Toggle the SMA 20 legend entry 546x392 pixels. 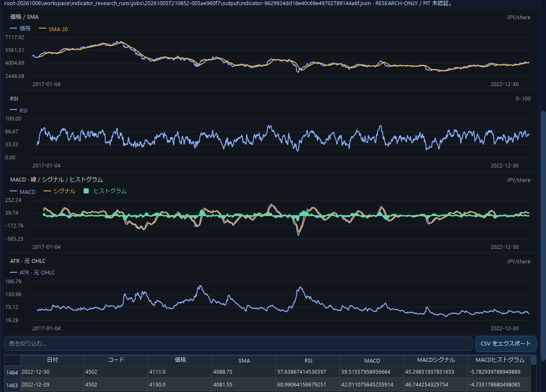pos(53,29)
